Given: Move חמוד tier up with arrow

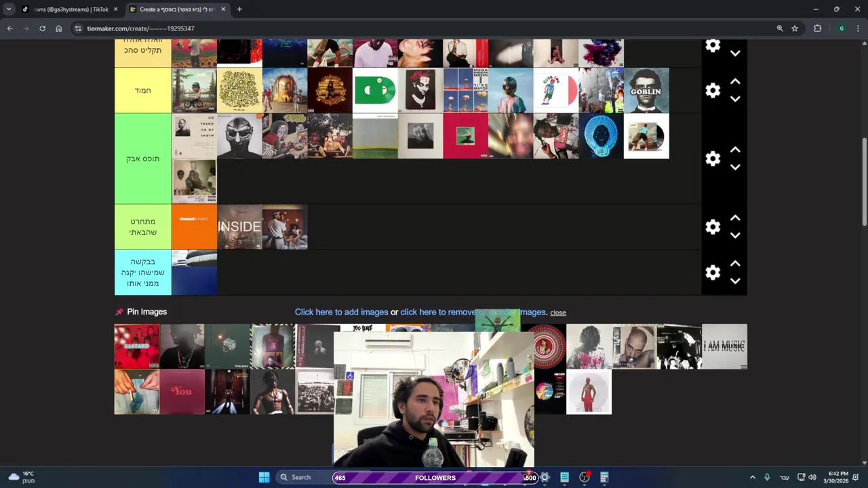Looking at the screenshot, I should coord(735,81).
